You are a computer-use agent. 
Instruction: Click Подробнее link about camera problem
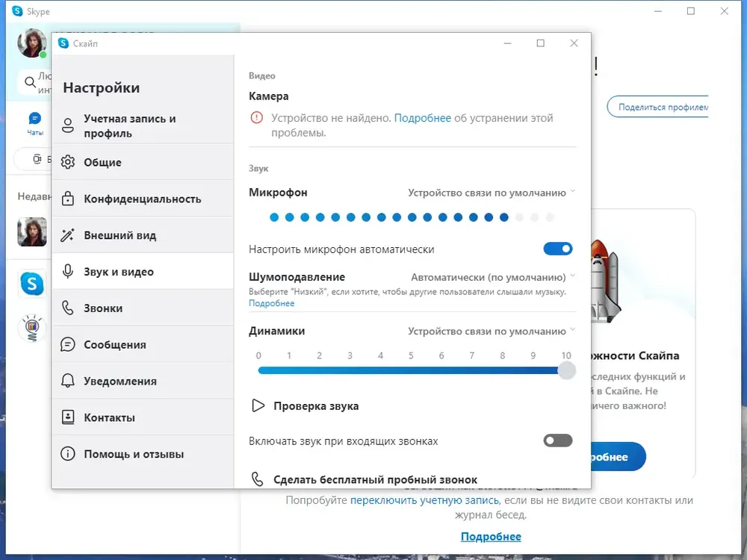tap(423, 118)
